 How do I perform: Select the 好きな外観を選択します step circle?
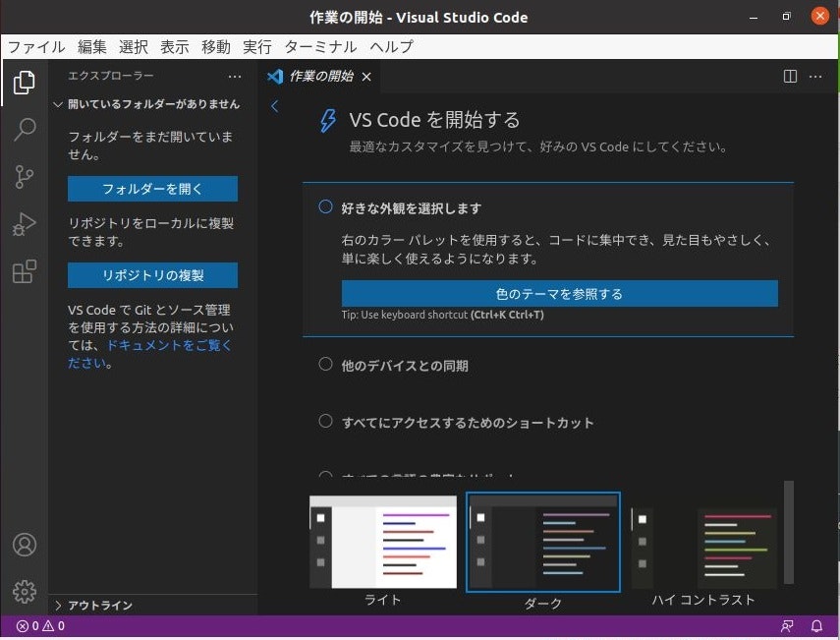click(325, 206)
